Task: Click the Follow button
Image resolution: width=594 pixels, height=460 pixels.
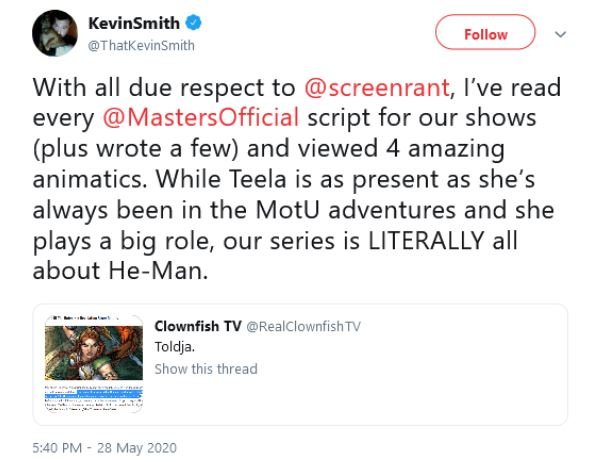Action: 485,33
